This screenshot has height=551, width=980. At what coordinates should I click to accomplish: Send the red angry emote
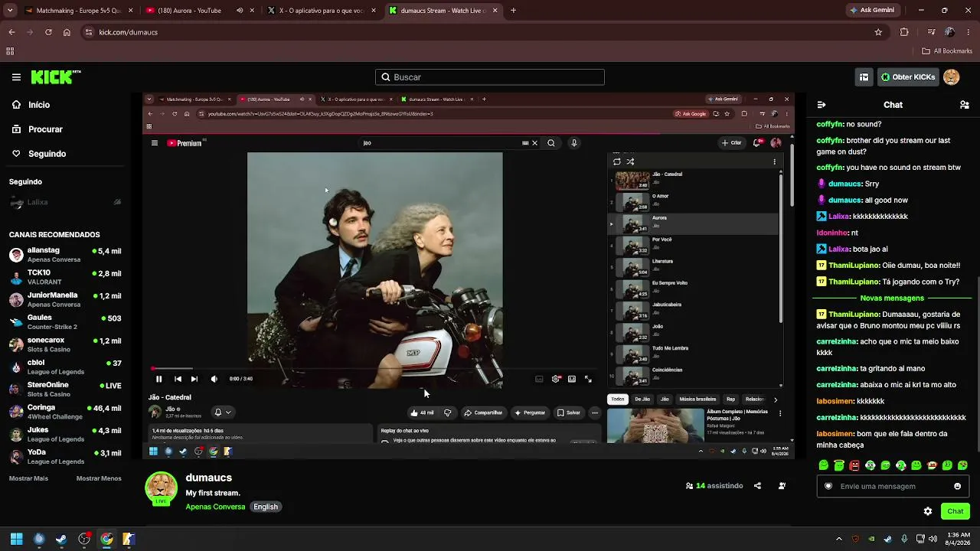click(854, 465)
